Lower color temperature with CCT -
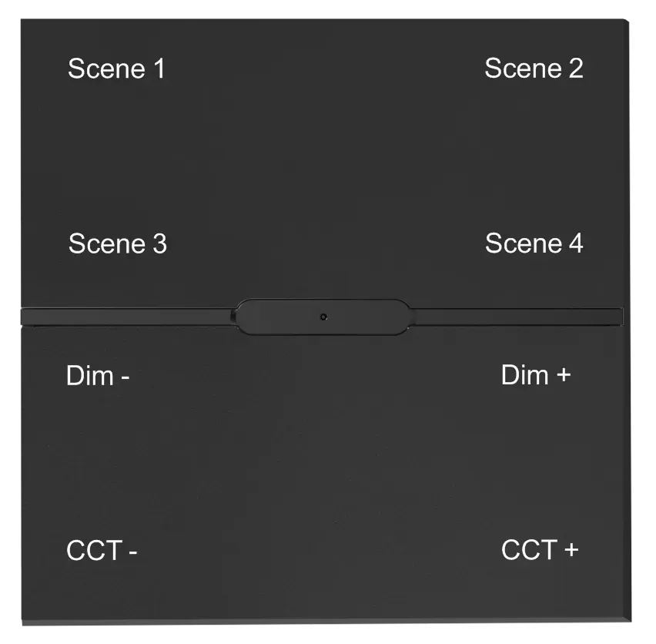The width and height of the screenshot is (656, 644). (102, 552)
